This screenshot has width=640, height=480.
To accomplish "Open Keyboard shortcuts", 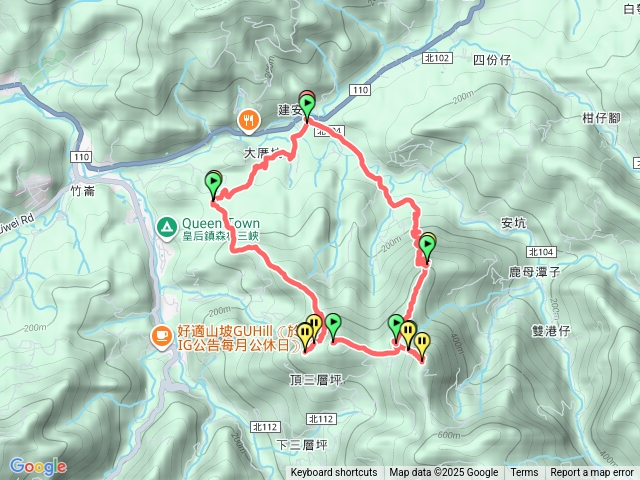I will click(334, 473).
